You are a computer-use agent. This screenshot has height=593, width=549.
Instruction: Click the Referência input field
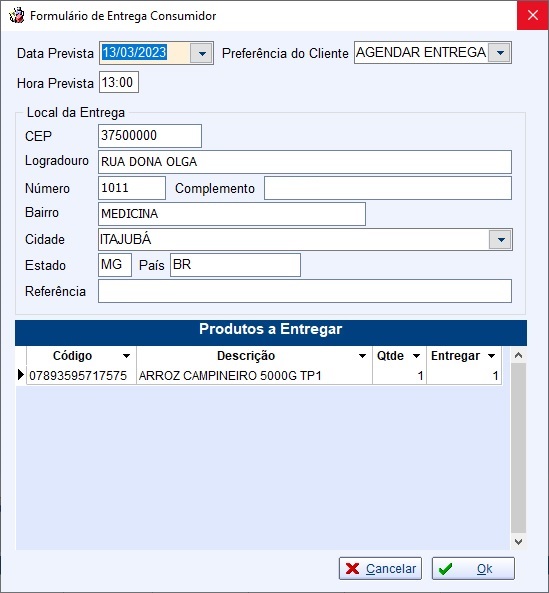305,291
